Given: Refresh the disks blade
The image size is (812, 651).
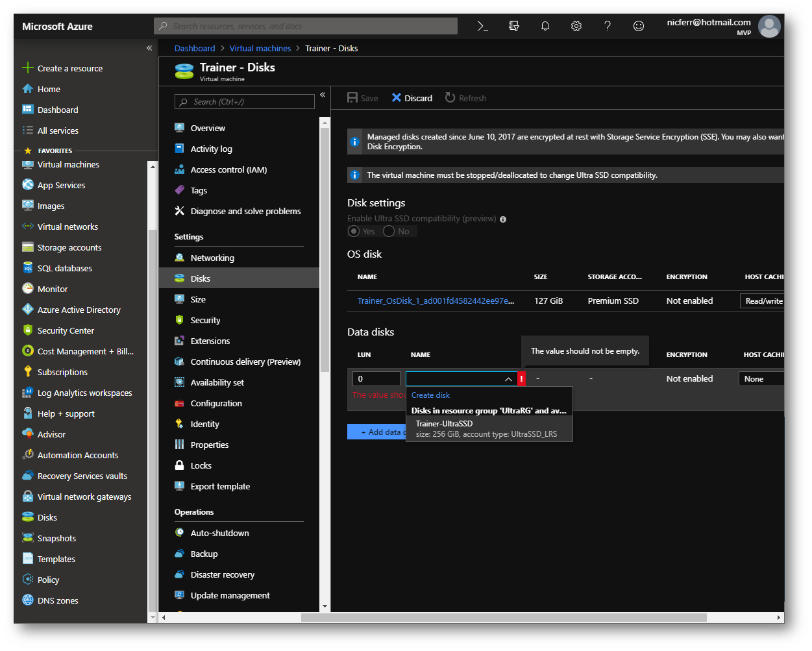Looking at the screenshot, I should click(466, 98).
